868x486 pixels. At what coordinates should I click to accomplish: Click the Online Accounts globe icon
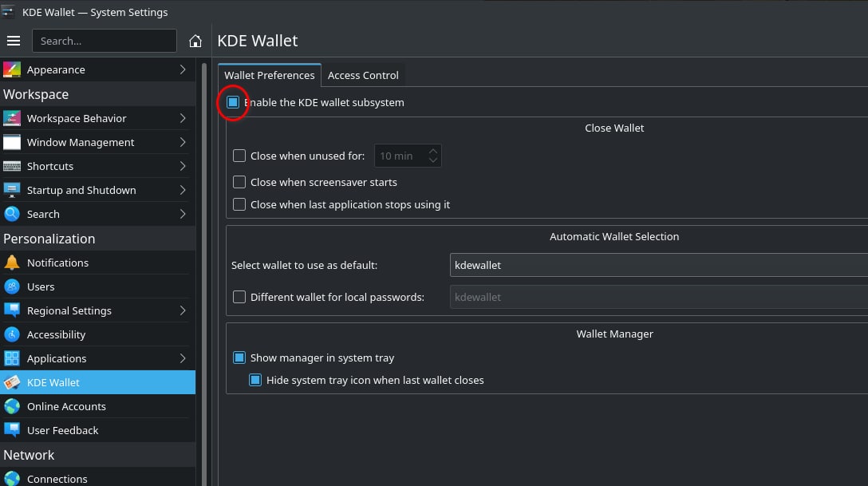[x=12, y=406]
